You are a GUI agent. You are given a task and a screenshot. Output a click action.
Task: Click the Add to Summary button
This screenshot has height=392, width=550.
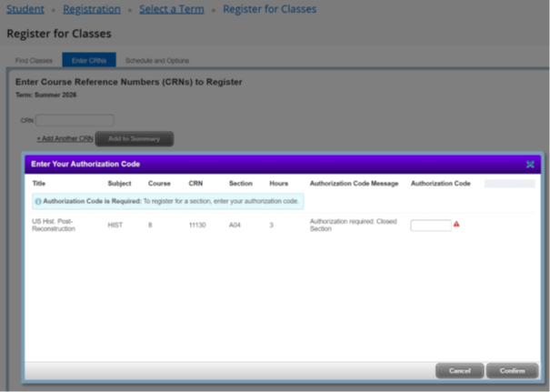[134, 138]
